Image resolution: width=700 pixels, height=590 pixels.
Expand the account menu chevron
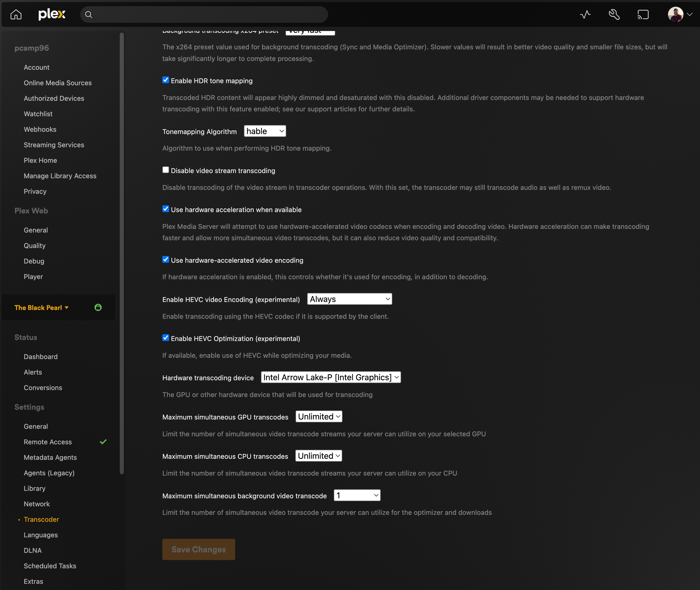pyautogui.click(x=690, y=15)
